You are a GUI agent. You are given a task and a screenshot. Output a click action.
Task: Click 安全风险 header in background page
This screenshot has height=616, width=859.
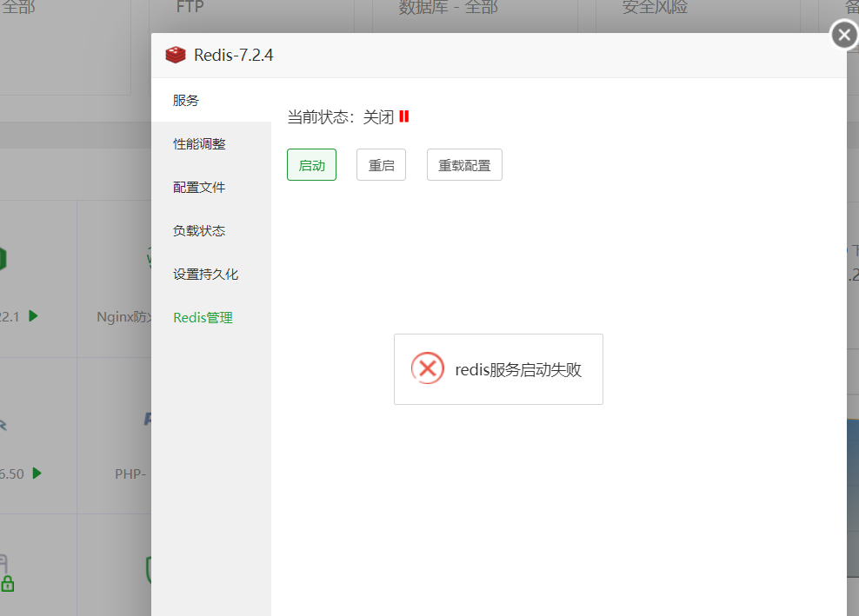655,7
